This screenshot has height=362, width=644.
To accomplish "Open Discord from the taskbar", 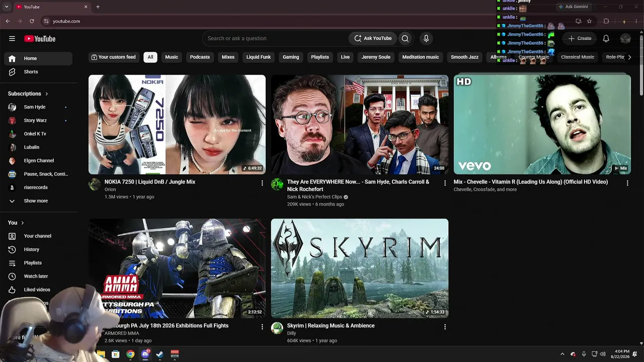I will click(145, 354).
